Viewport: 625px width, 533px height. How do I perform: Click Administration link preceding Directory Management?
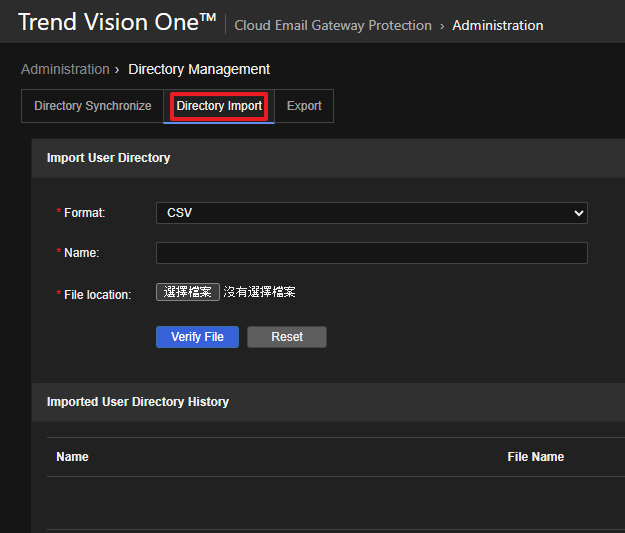pyautogui.click(x=65, y=69)
